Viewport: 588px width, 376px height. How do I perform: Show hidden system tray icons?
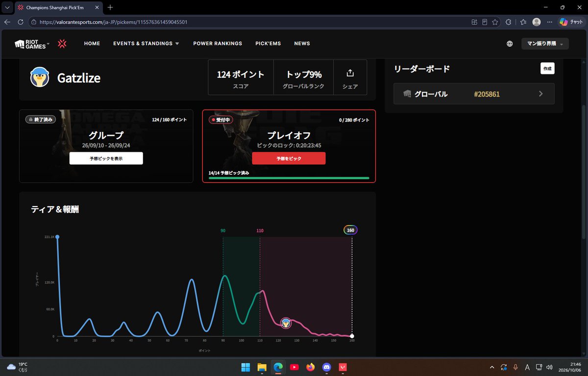(492, 367)
